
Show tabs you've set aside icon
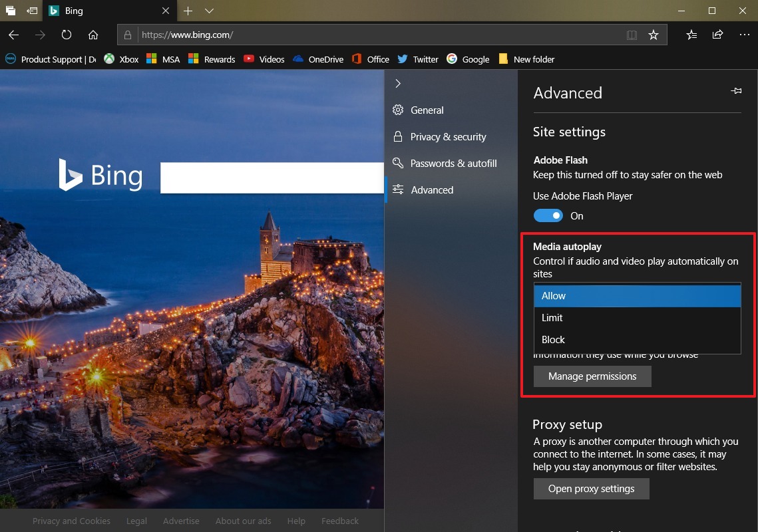click(10, 11)
